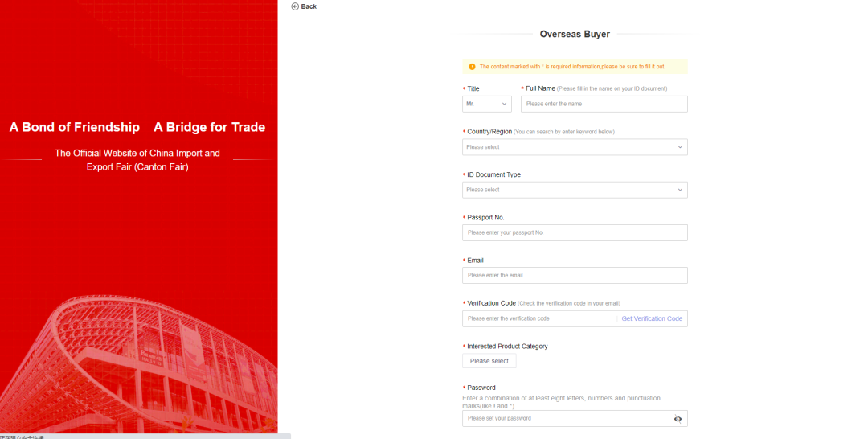Focus the Passport No. text field
The width and height of the screenshot is (868, 439).
coord(575,232)
